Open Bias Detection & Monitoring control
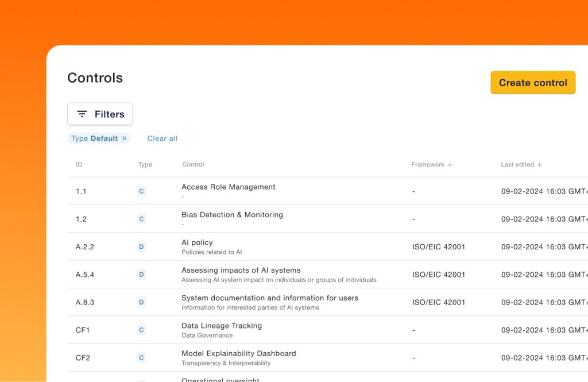This screenshot has width=588, height=382. [x=232, y=215]
